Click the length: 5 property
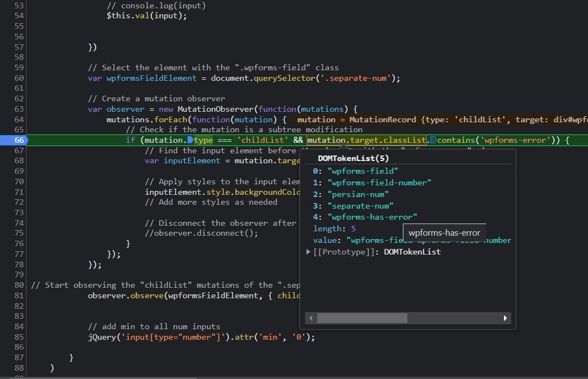The width and height of the screenshot is (588, 379). 334,229
